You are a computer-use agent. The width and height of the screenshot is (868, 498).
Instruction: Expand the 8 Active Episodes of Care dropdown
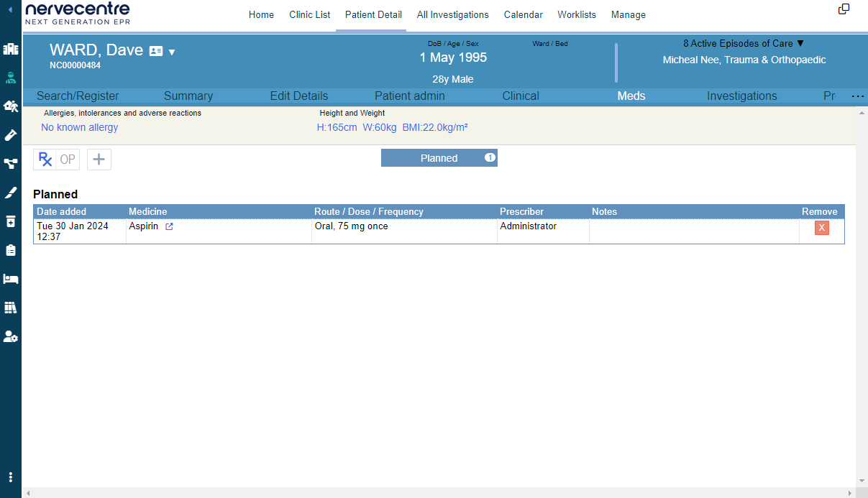point(744,43)
